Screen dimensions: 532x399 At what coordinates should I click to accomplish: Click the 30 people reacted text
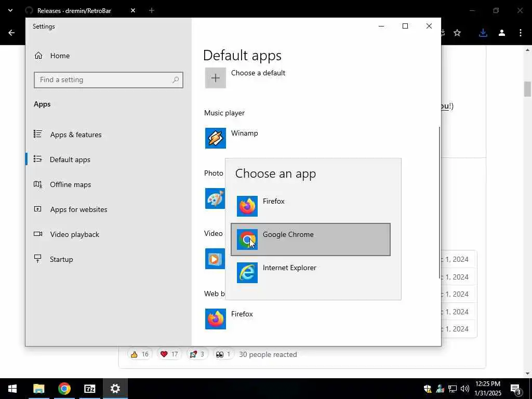(x=268, y=354)
